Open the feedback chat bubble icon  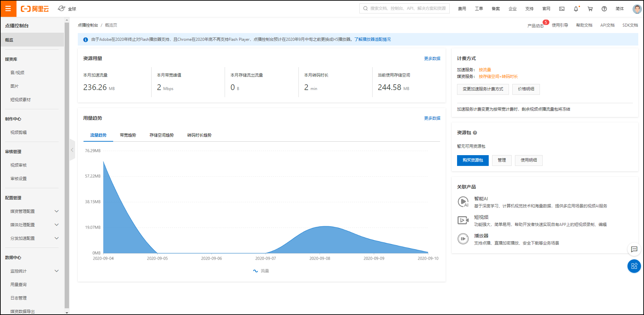pos(634,249)
